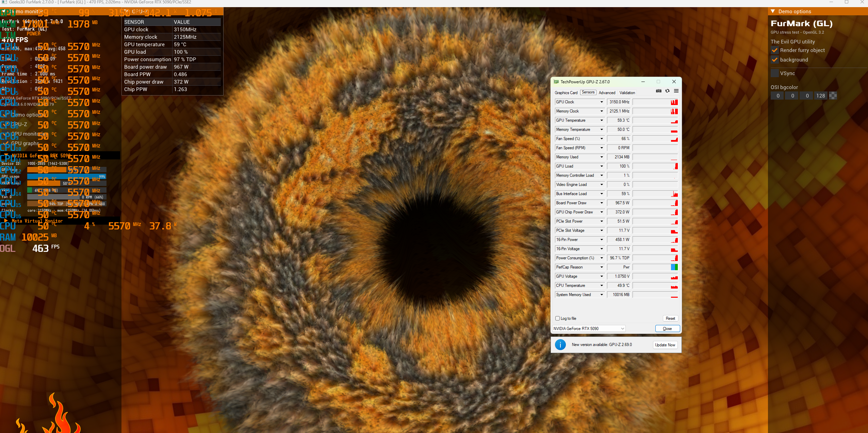868x433 pixels.
Task: Click the OSI bgcolor checkered swatch
Action: click(833, 96)
